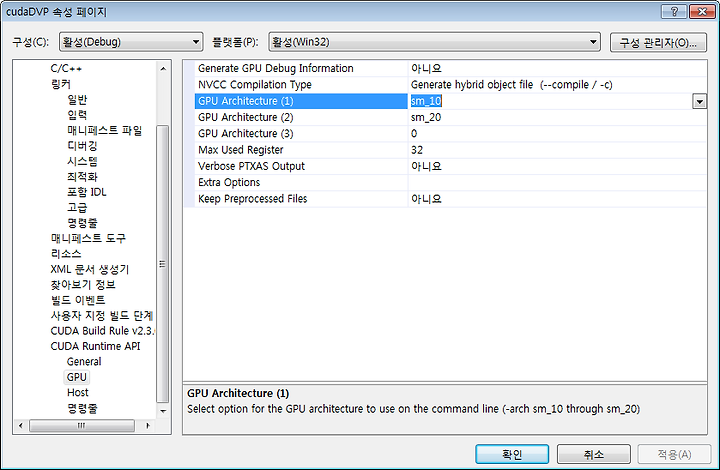Select CUDA Build Rule v2.3 node
The width and height of the screenshot is (720, 470).
pyautogui.click(x=102, y=331)
